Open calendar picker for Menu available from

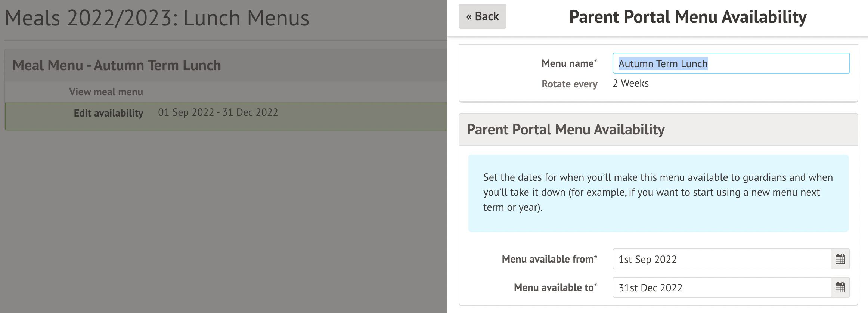click(x=840, y=259)
